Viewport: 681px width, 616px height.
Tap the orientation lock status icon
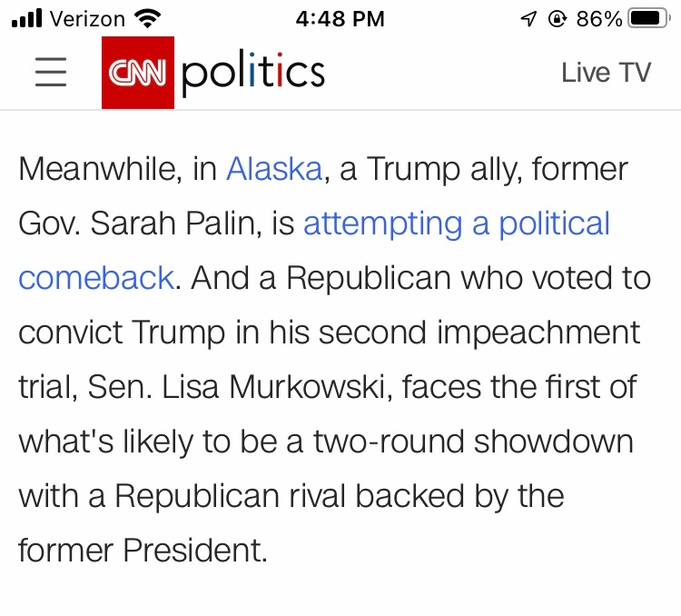[557, 18]
